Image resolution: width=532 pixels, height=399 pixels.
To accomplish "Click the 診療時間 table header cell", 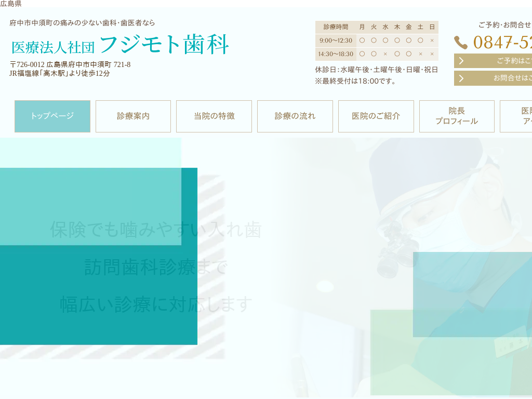I will click(336, 27).
